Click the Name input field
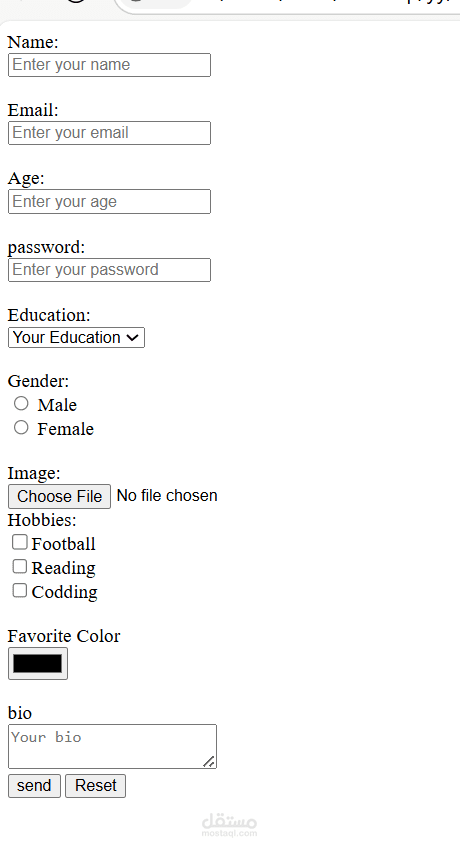Screen dimensions: 460x855 tap(109, 65)
